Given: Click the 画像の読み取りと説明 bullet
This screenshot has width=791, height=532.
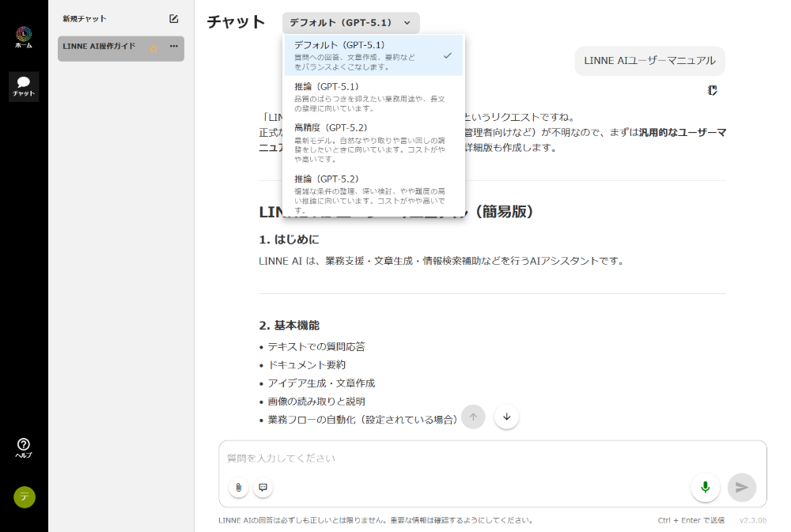Looking at the screenshot, I should [316, 402].
